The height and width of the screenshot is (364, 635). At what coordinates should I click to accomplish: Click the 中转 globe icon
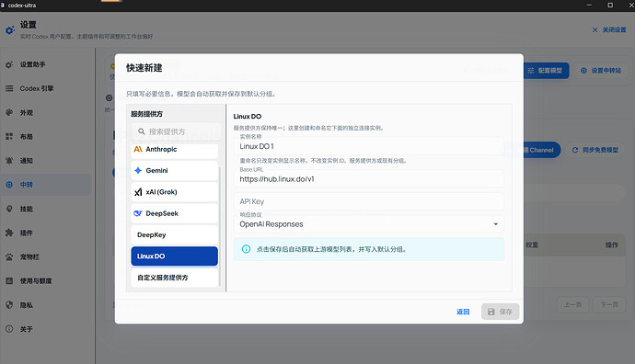pos(9,185)
